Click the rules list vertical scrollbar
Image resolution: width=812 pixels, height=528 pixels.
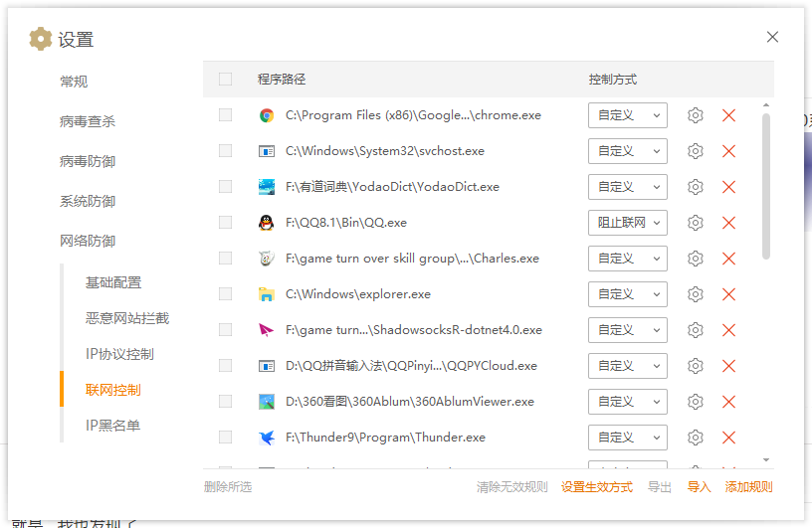click(x=765, y=185)
